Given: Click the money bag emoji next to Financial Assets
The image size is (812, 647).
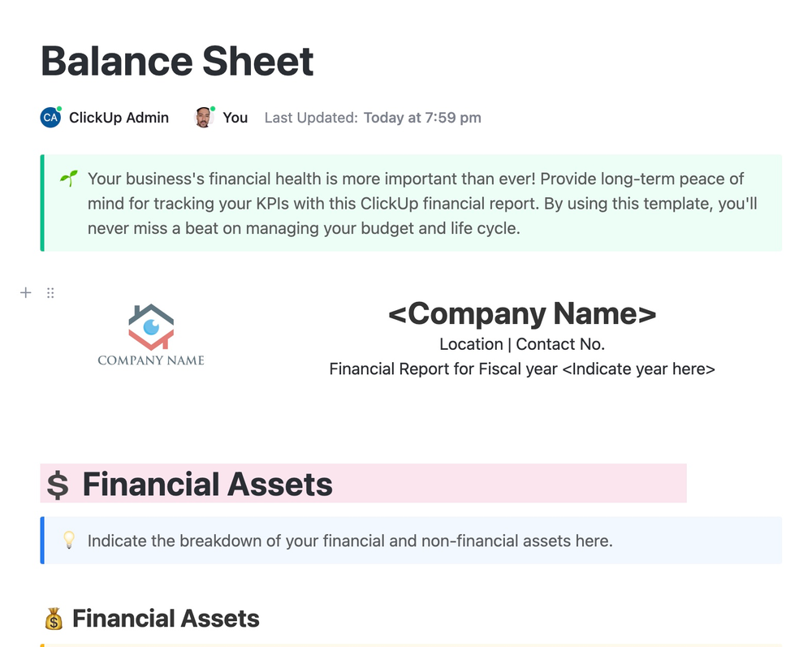Looking at the screenshot, I should [54, 619].
